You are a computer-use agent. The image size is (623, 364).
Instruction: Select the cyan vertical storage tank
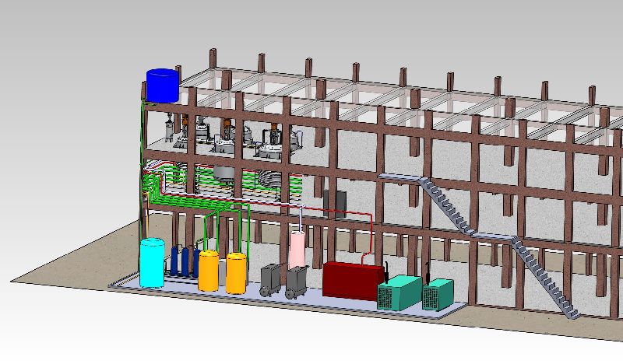[x=152, y=263]
